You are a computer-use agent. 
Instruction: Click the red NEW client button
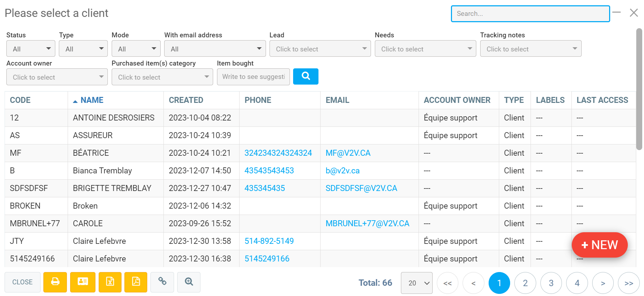pyautogui.click(x=599, y=245)
